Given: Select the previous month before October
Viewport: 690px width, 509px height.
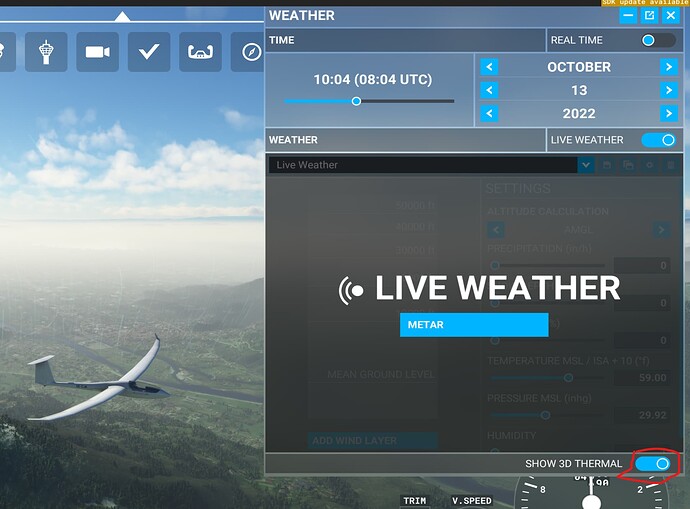Looking at the screenshot, I should click(x=489, y=67).
